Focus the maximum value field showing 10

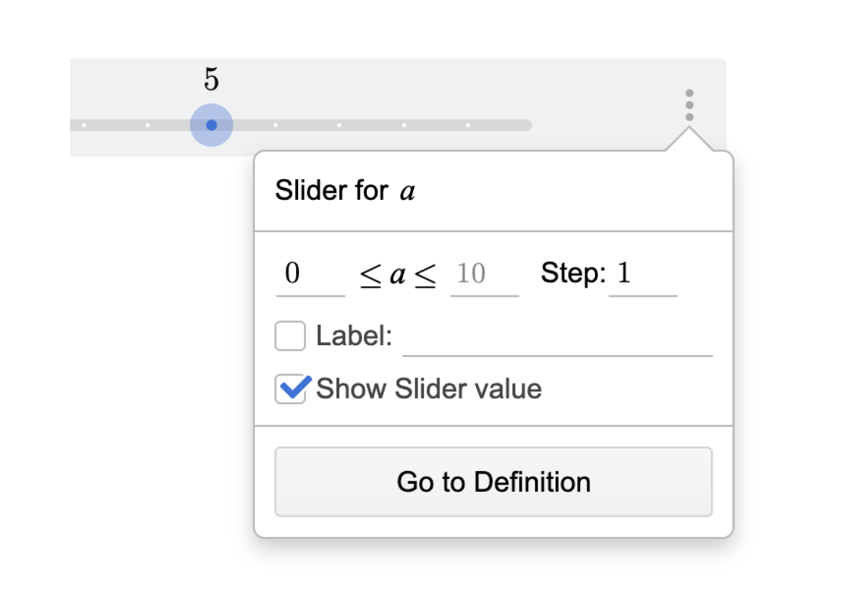point(485,275)
